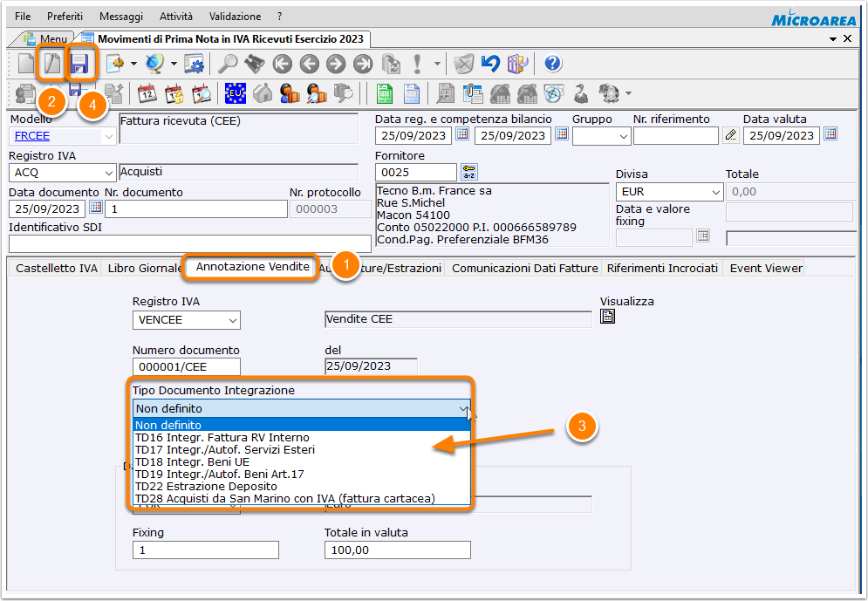Expand the Modello FRCEE dropdown
The height and width of the screenshot is (601, 868).
click(108, 136)
